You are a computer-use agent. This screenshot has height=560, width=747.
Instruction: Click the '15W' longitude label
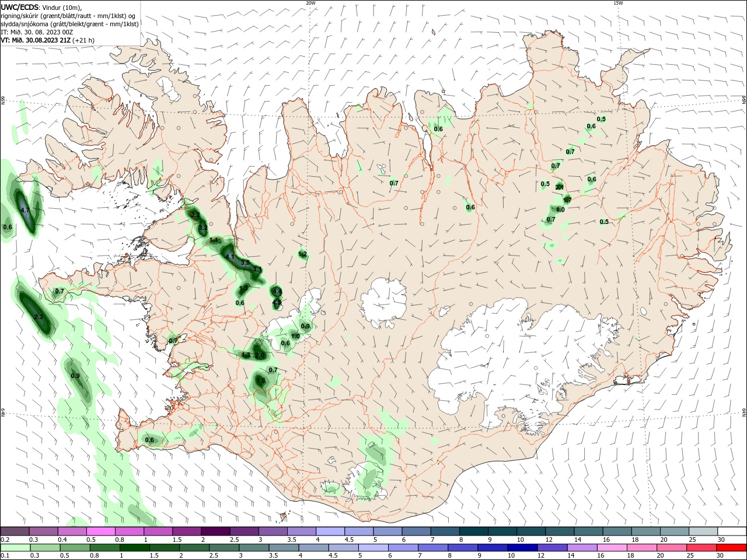point(618,3)
